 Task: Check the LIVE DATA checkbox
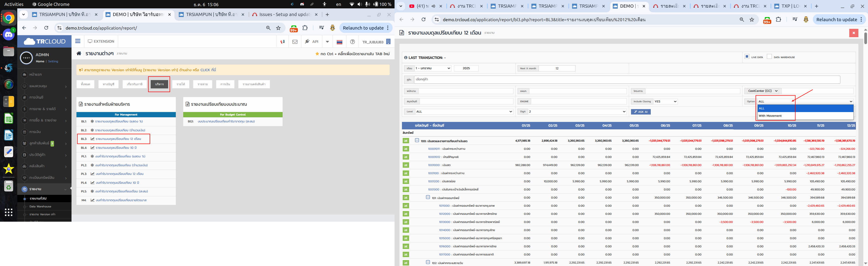[747, 57]
